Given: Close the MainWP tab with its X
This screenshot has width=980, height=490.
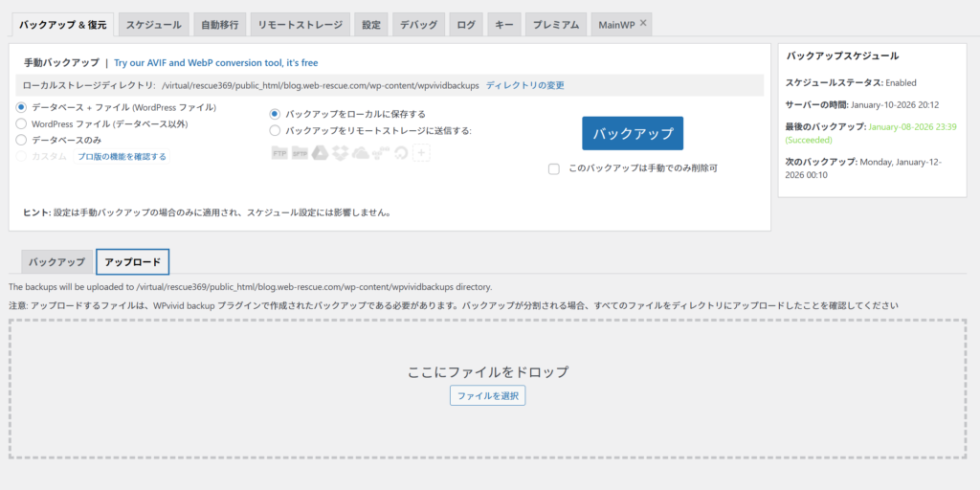Looking at the screenshot, I should tap(643, 23).
